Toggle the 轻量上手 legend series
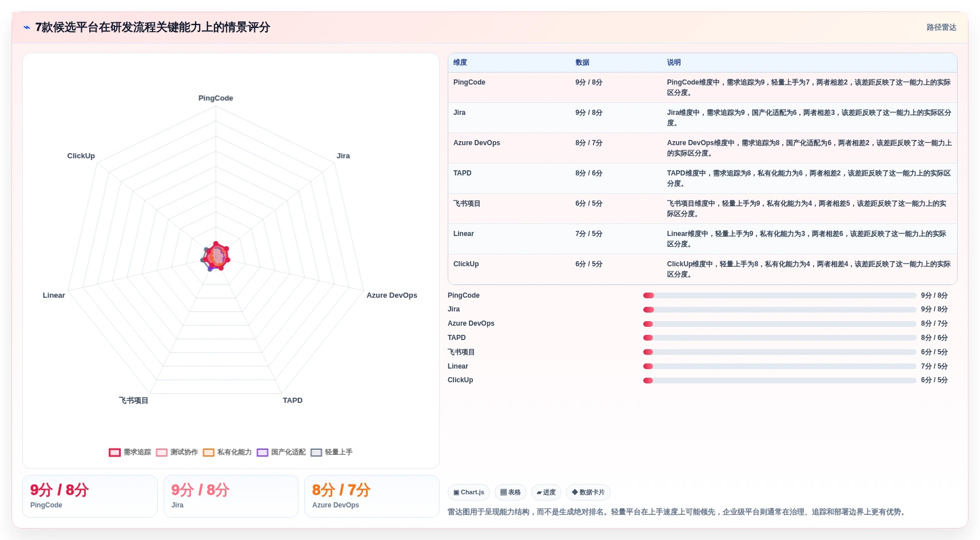This screenshot has height=540, width=980. pos(332,452)
